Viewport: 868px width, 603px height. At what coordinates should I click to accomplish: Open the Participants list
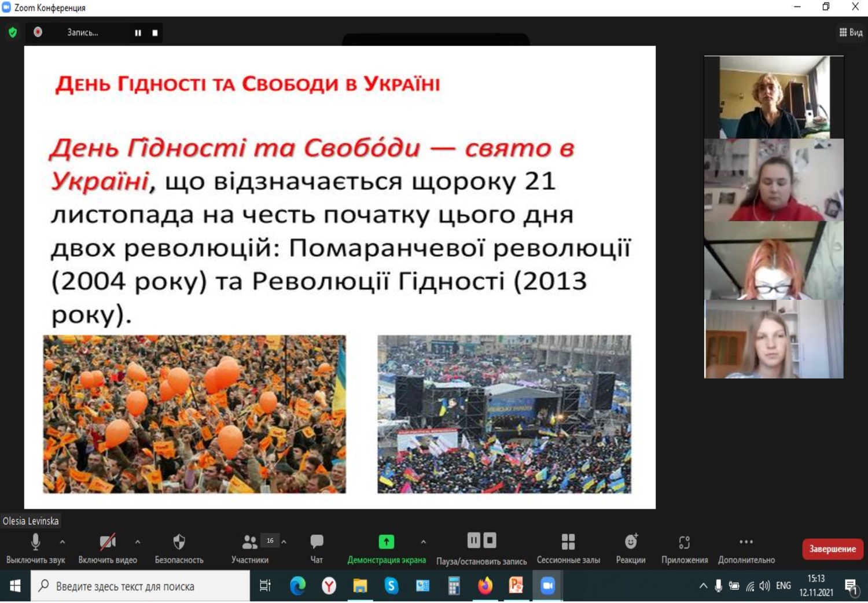point(250,543)
